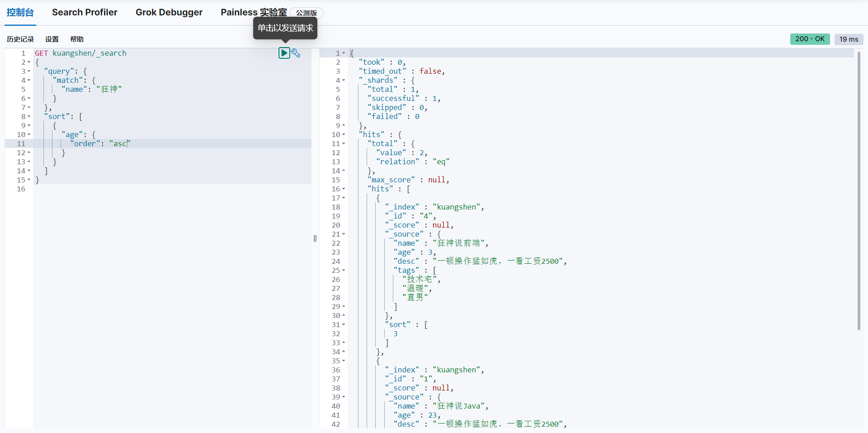
Task: Collapse request editor fold arrow at line 2
Action: point(29,62)
